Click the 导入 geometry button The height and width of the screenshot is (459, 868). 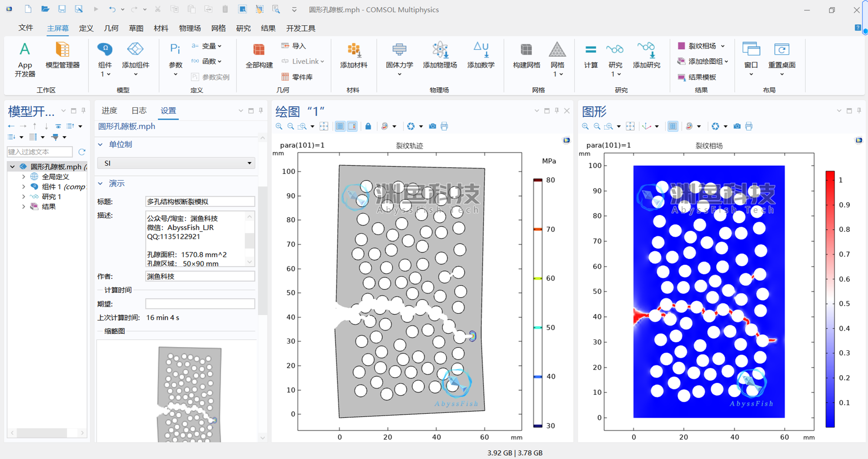click(294, 46)
